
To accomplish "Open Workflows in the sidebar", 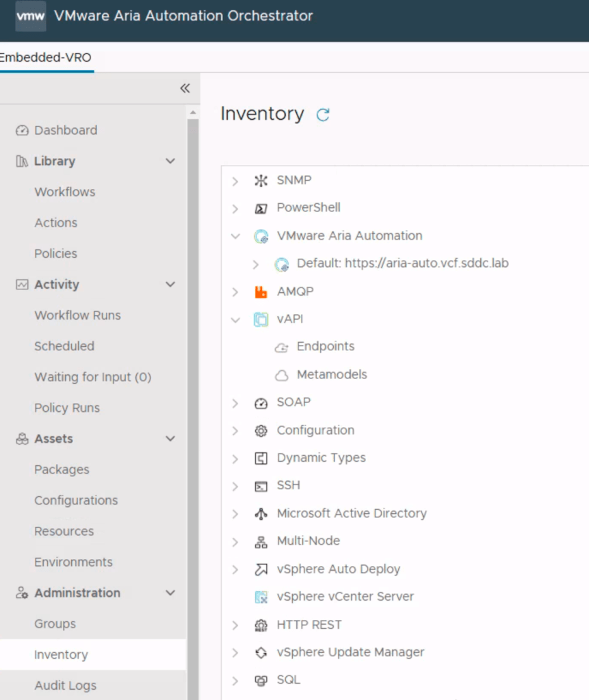I will (x=65, y=192).
